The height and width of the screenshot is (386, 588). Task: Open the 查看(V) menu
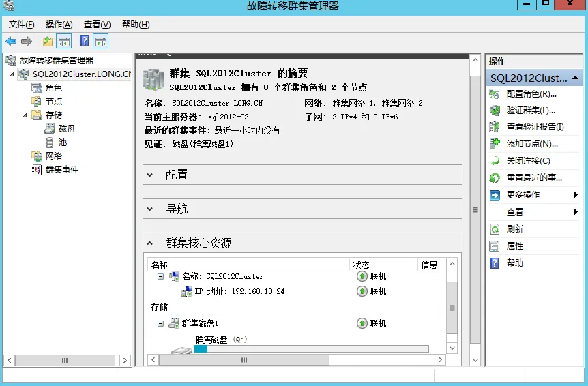(97, 25)
